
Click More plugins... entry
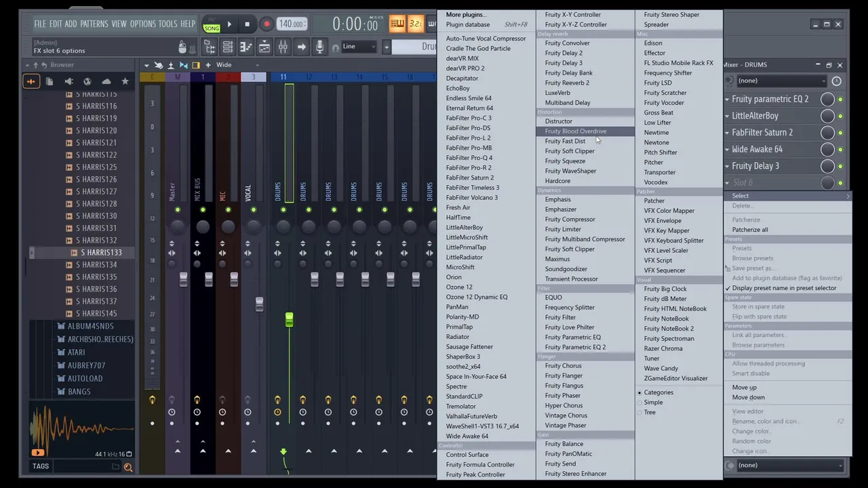click(465, 14)
